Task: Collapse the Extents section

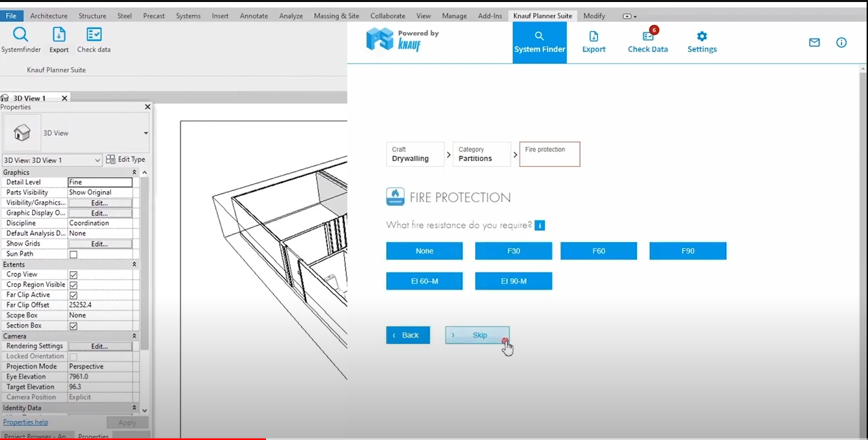Action: pyautogui.click(x=134, y=264)
